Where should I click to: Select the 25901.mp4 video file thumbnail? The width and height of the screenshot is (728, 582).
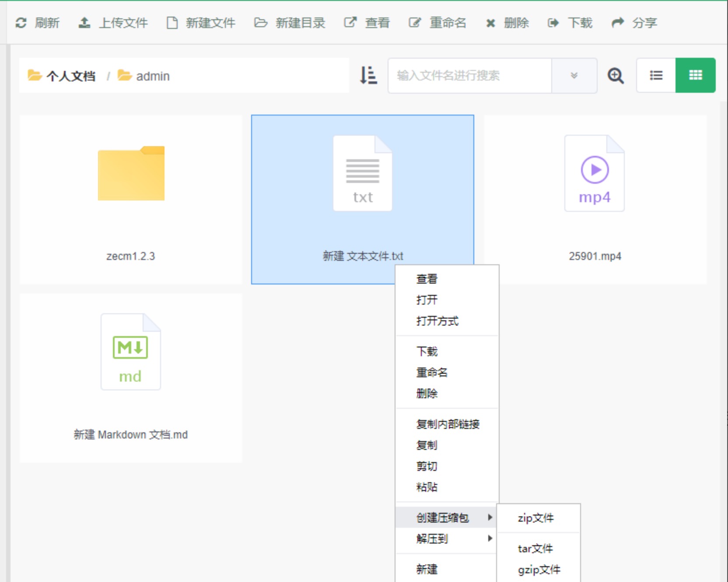[x=594, y=174]
